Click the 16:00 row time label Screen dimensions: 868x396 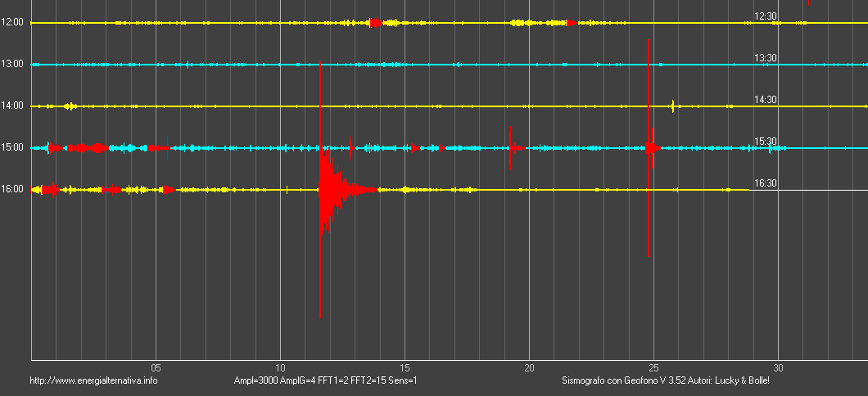12,189
